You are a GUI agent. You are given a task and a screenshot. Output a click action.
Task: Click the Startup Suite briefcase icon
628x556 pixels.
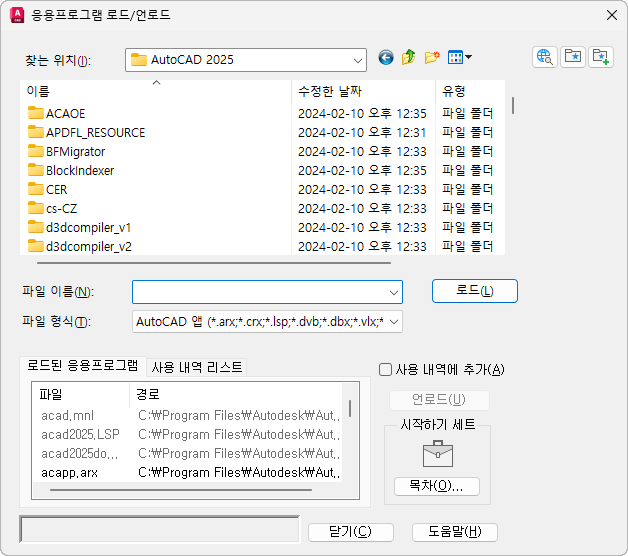pos(437,454)
